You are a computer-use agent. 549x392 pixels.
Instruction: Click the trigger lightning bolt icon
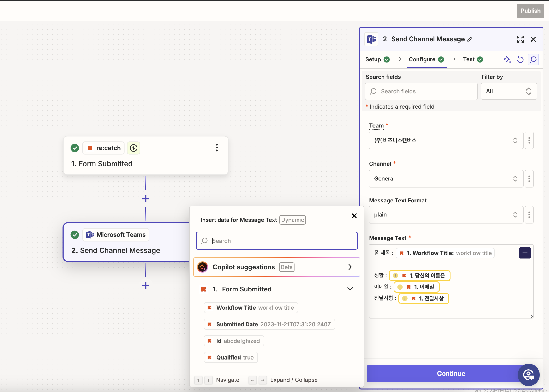tap(133, 148)
